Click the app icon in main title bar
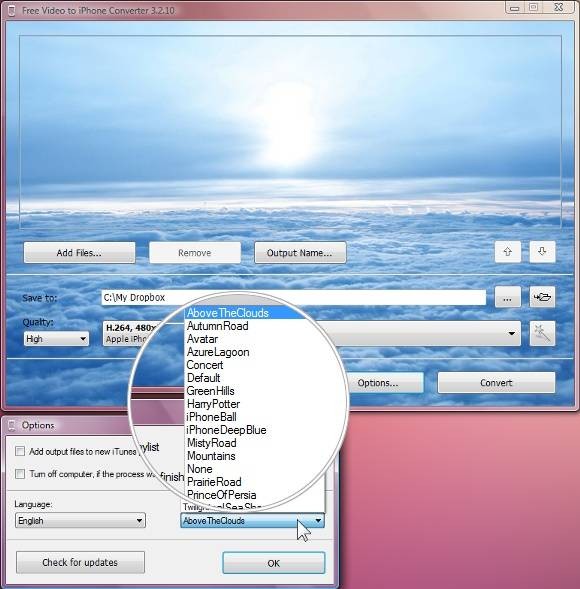580x589 pixels. tap(12, 11)
